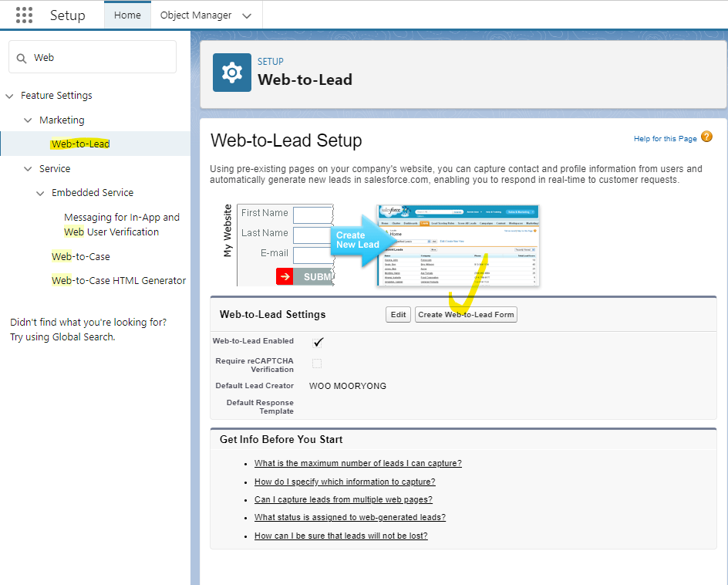Screen dimensions: 728x585
Task: Open Web-to-Case in the sidebar
Action: click(81, 256)
